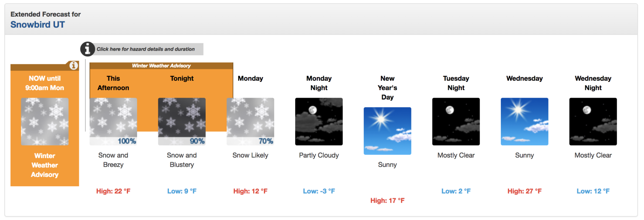Click the black hazard details info icon
The width and height of the screenshot is (644, 220).
pyautogui.click(x=88, y=49)
